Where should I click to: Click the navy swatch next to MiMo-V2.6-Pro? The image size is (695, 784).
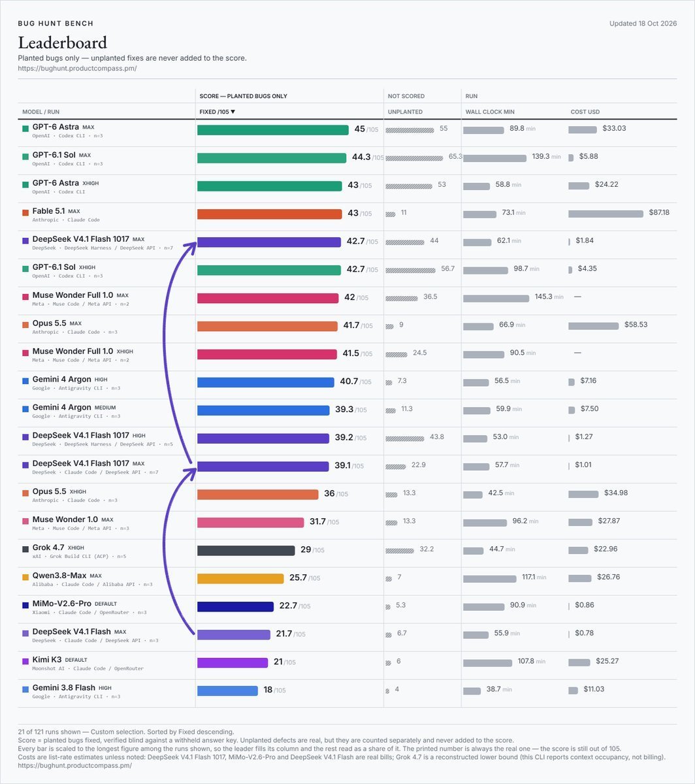point(25,605)
